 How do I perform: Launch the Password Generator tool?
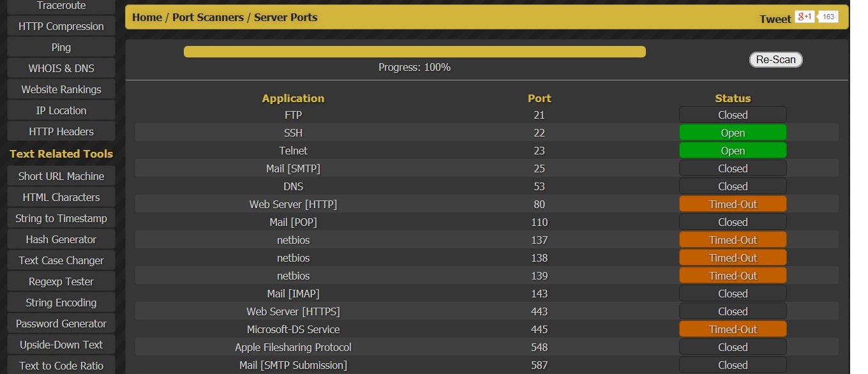[61, 324]
